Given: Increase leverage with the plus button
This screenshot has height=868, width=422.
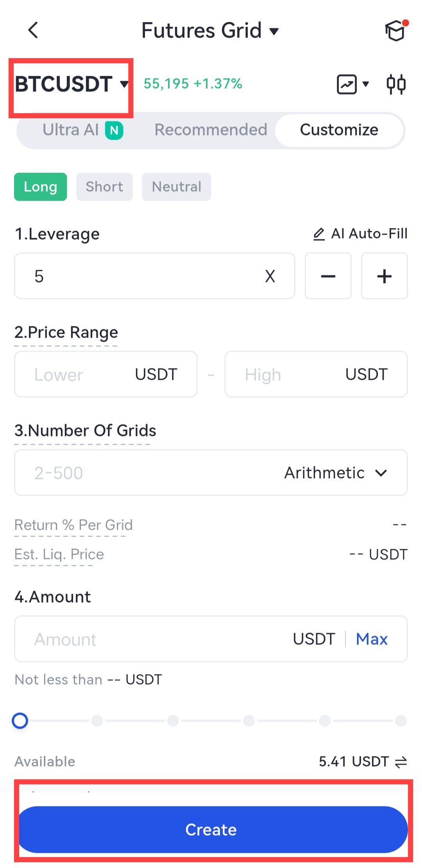Looking at the screenshot, I should pos(384,276).
